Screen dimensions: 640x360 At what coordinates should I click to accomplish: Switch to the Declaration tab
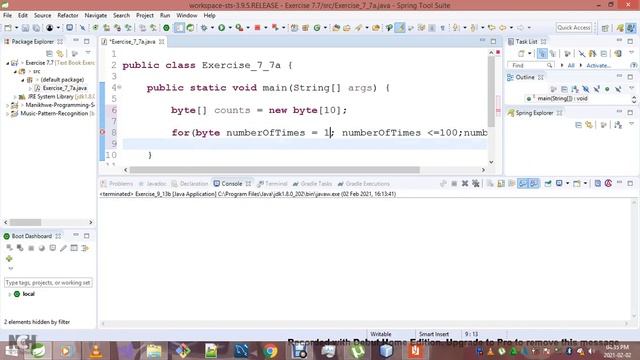pos(190,184)
